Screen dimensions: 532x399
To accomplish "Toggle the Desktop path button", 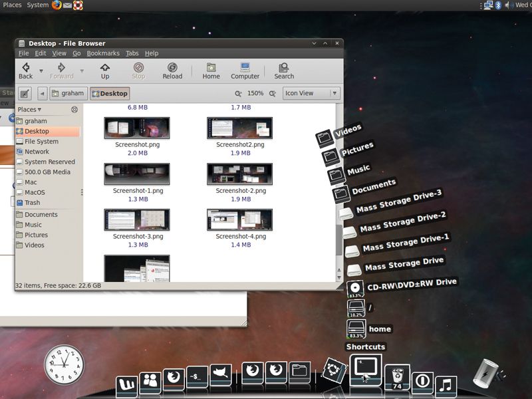I will (110, 93).
